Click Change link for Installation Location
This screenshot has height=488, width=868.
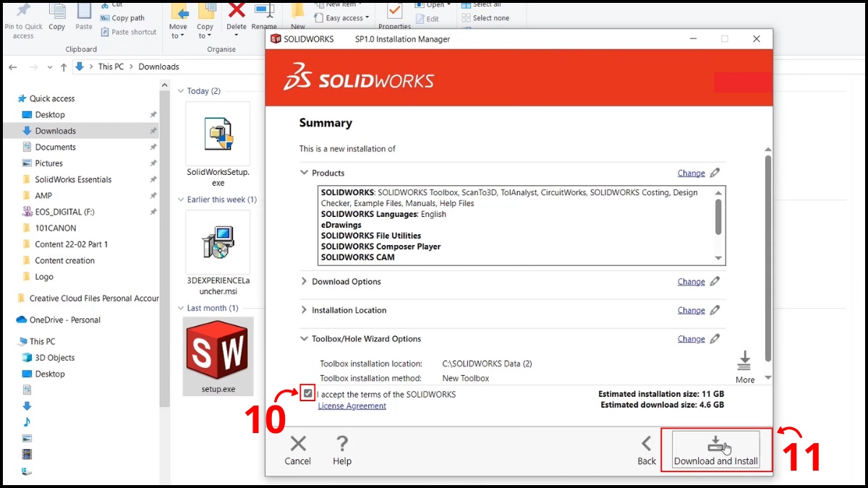tap(691, 310)
